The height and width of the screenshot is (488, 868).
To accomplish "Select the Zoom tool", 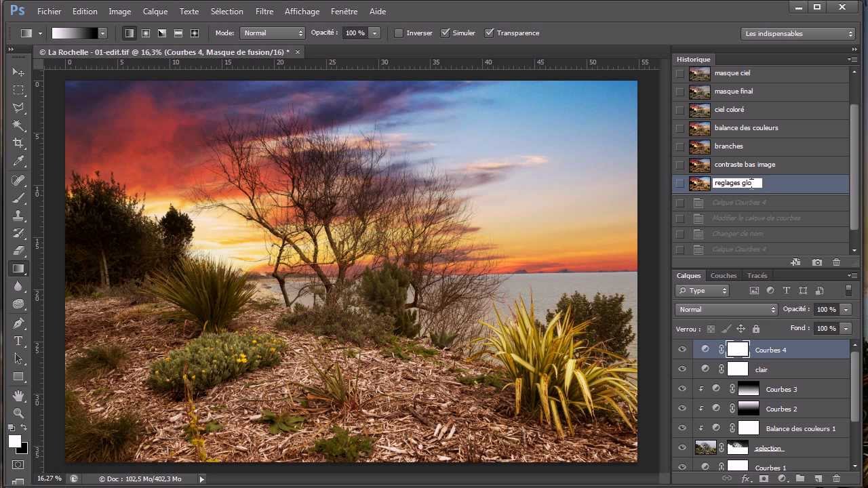I will tap(18, 413).
